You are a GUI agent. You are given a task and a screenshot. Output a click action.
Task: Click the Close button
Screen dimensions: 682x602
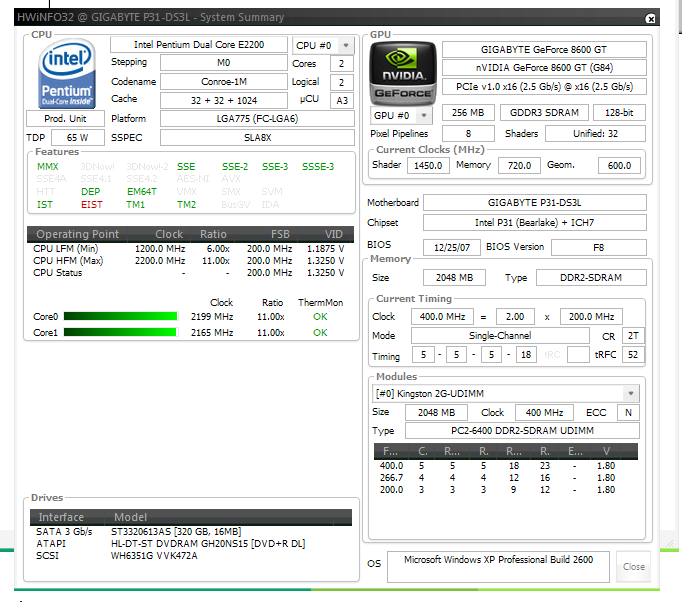click(633, 566)
